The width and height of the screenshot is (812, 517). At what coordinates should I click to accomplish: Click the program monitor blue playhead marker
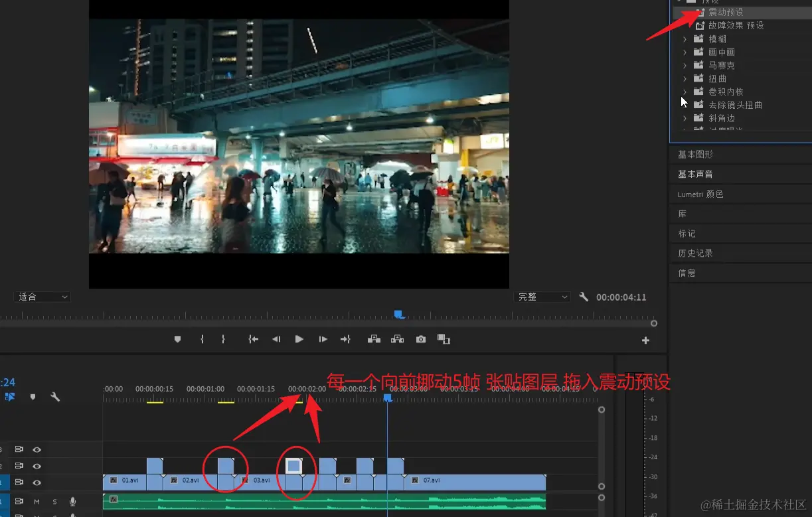[x=399, y=314]
